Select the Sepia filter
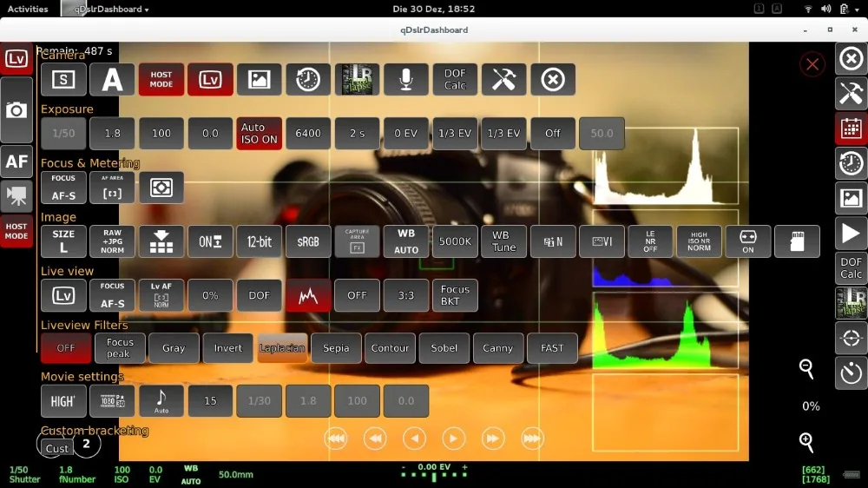This screenshot has height=488, width=868. [336, 348]
